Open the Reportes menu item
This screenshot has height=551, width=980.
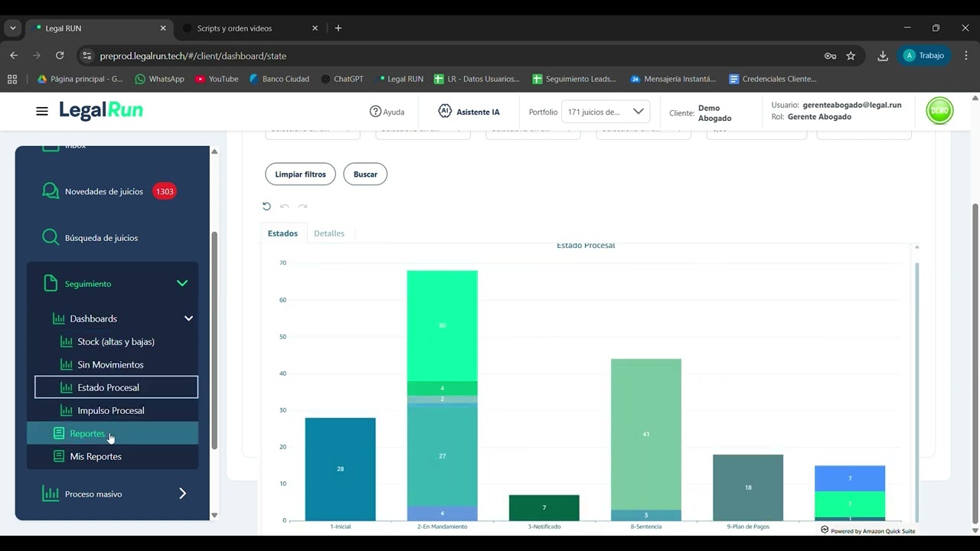click(x=113, y=433)
